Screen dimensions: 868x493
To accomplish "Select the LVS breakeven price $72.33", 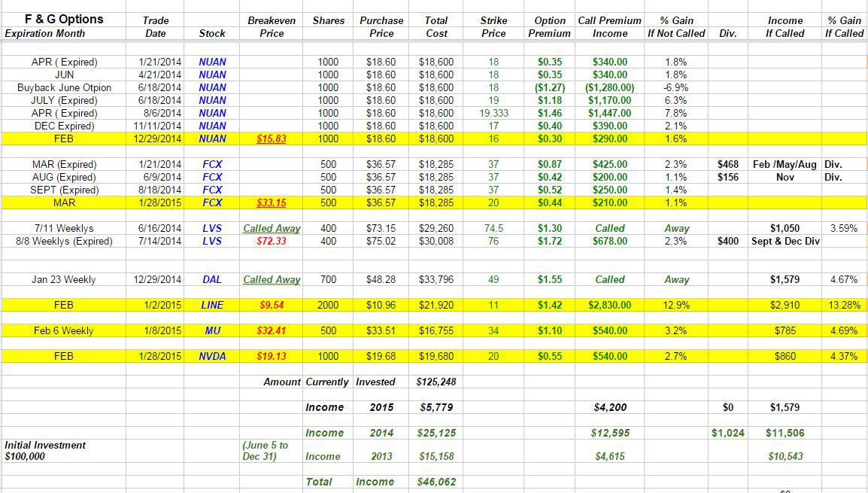I will (x=272, y=241).
